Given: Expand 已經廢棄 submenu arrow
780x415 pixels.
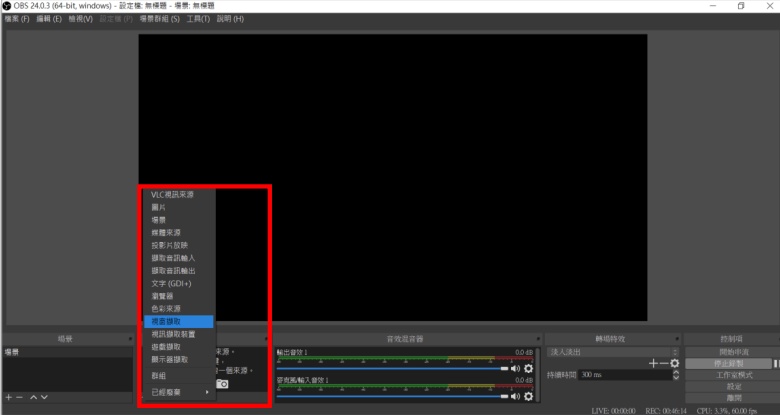Looking at the screenshot, I should pos(207,392).
